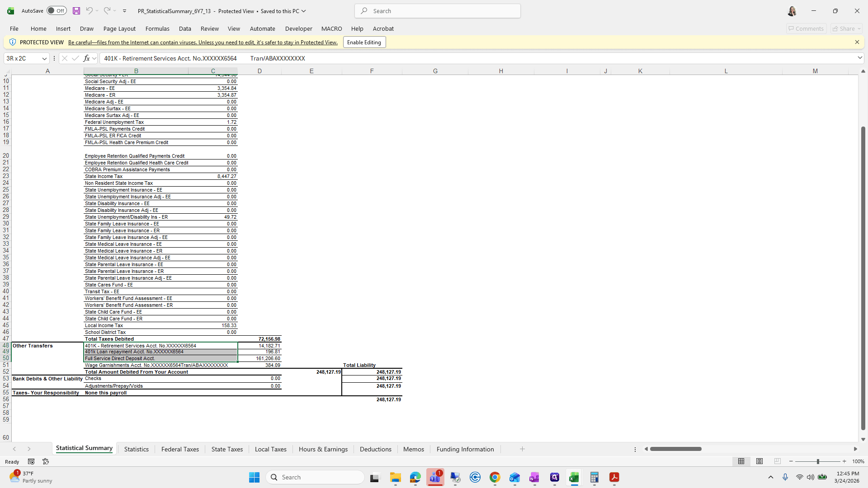This screenshot has width=868, height=488.
Task: Switch to the Federal Taxes sheet
Action: coord(180,449)
